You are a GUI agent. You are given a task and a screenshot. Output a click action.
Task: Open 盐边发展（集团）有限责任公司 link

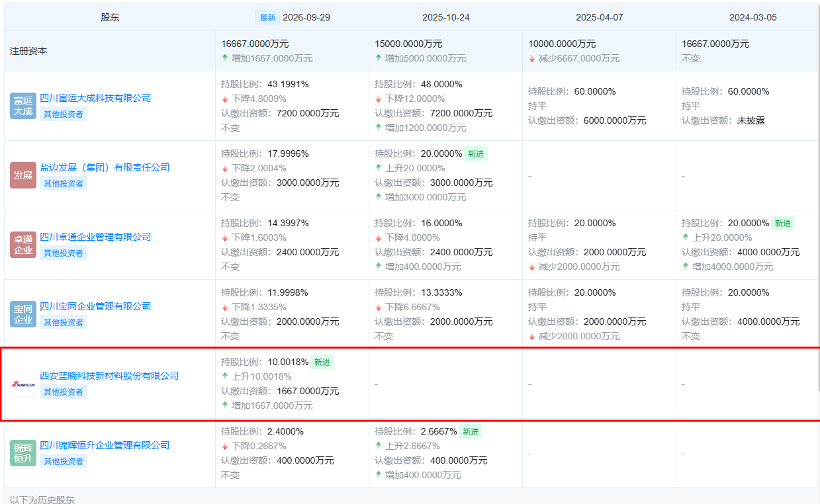(105, 167)
